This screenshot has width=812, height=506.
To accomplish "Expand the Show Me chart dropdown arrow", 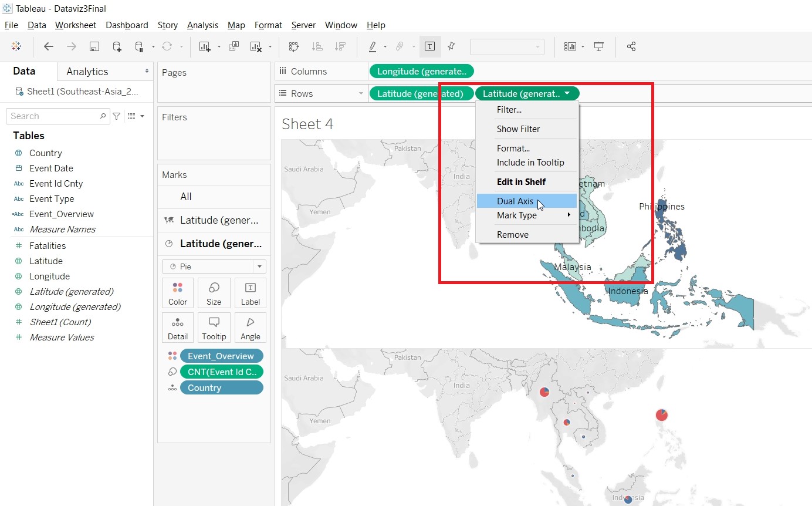I will click(583, 46).
